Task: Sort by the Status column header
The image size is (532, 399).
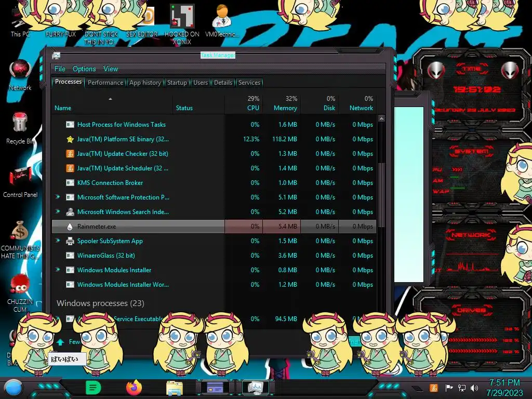Action: 199,104
